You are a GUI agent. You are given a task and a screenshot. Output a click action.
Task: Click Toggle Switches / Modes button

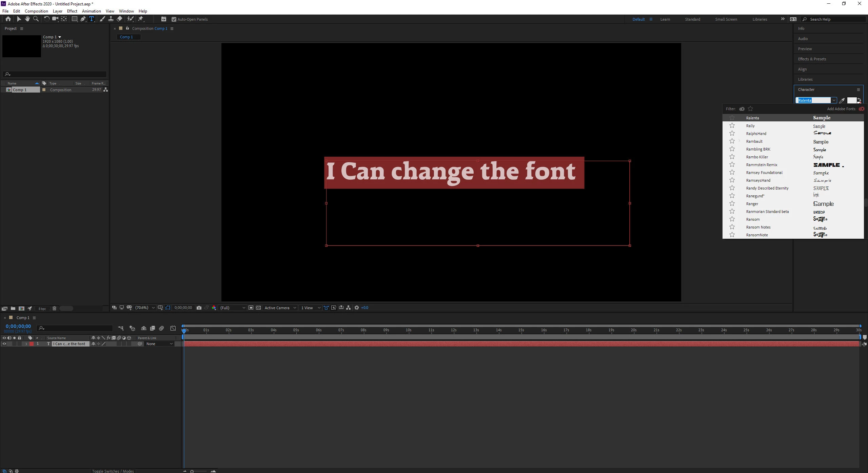pos(113,471)
